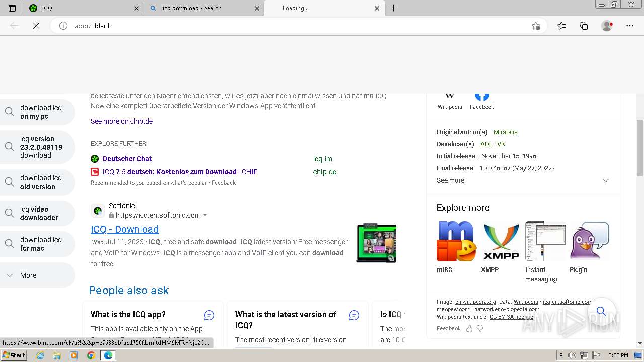Viewport: 644px width, 362px height.
Task: Open the Favorites list
Action: pos(561,26)
